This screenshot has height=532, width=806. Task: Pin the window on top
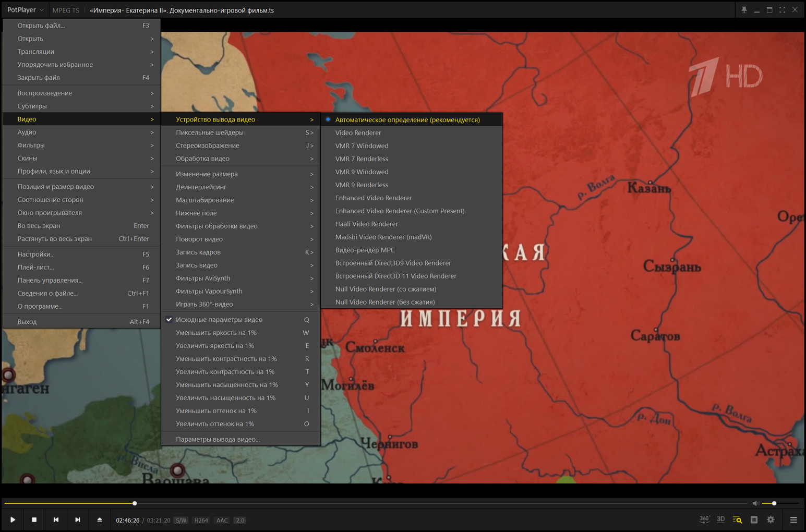pyautogui.click(x=744, y=10)
